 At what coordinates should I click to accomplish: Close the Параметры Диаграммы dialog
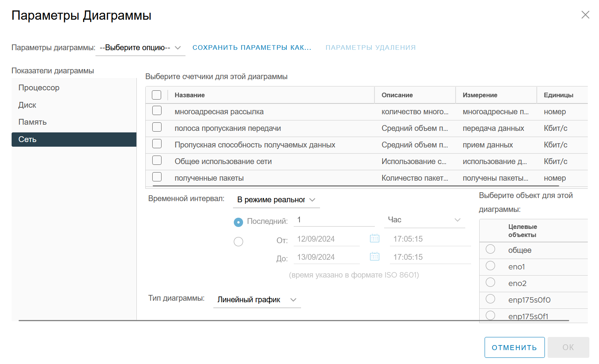pyautogui.click(x=585, y=15)
